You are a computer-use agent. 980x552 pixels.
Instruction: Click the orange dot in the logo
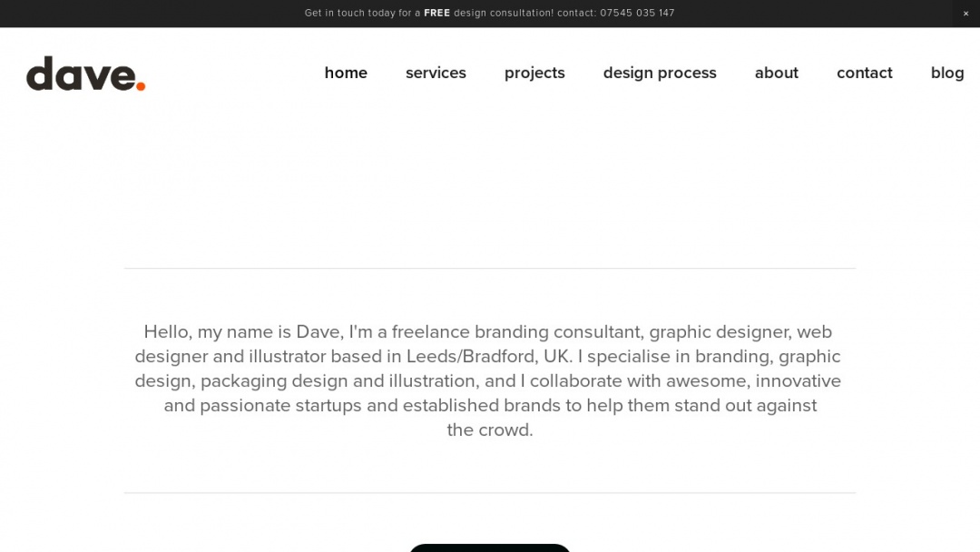click(x=140, y=84)
